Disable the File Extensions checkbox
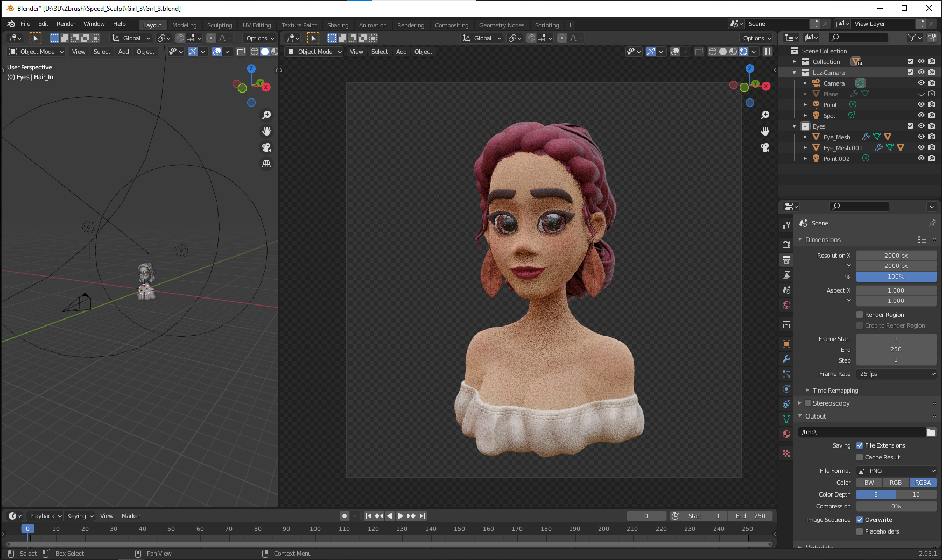This screenshot has height=560, width=942. click(860, 445)
